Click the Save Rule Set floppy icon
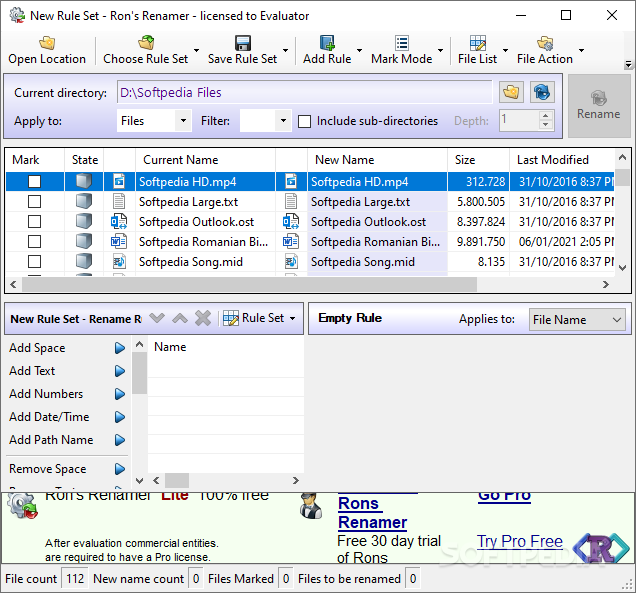This screenshot has height=593, width=636. 243,43
